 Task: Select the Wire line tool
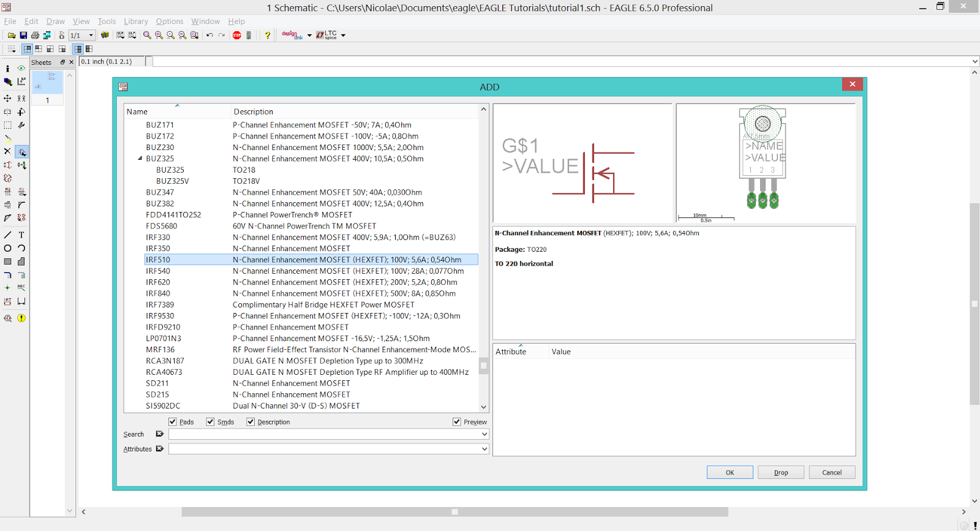(7, 235)
